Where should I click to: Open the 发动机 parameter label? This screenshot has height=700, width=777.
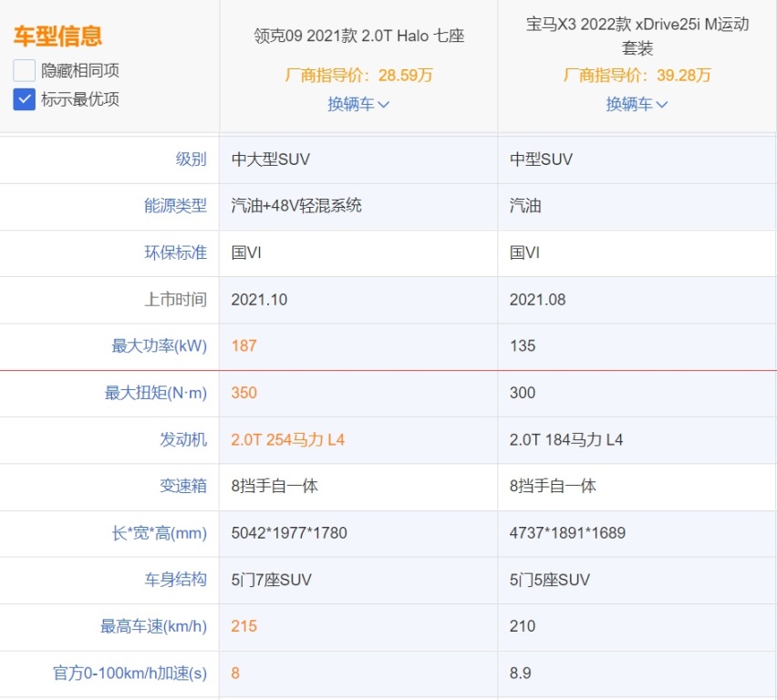coord(183,439)
